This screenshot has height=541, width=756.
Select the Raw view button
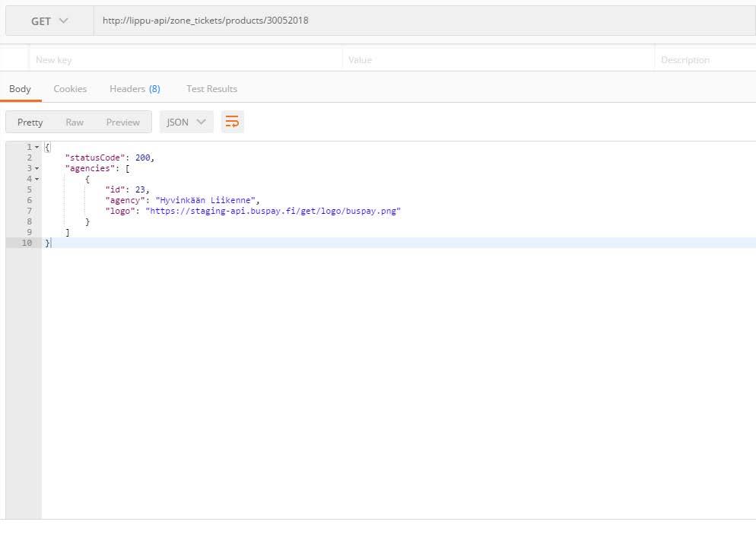(x=75, y=122)
